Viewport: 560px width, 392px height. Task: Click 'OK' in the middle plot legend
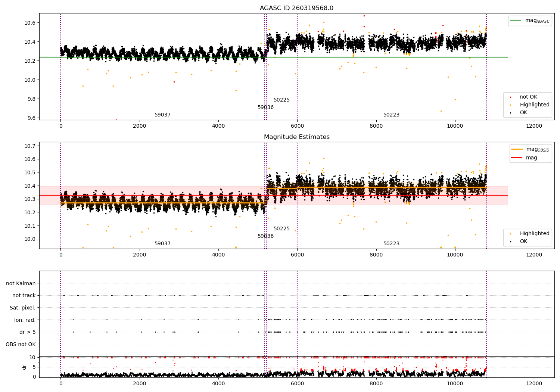(x=519, y=242)
